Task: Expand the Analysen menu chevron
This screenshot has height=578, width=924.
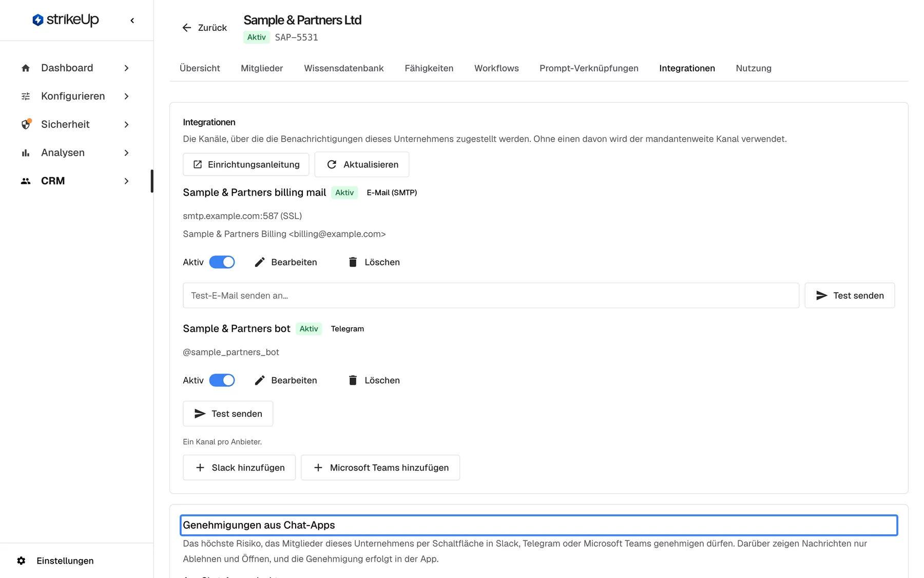Action: pos(126,153)
